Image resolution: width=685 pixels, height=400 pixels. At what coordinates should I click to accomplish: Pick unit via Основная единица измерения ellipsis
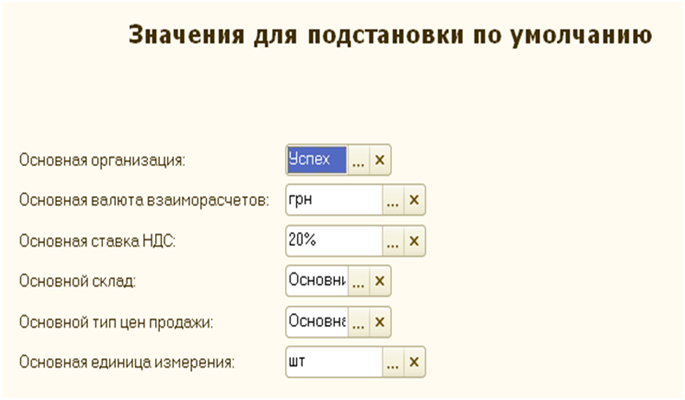pos(392,362)
